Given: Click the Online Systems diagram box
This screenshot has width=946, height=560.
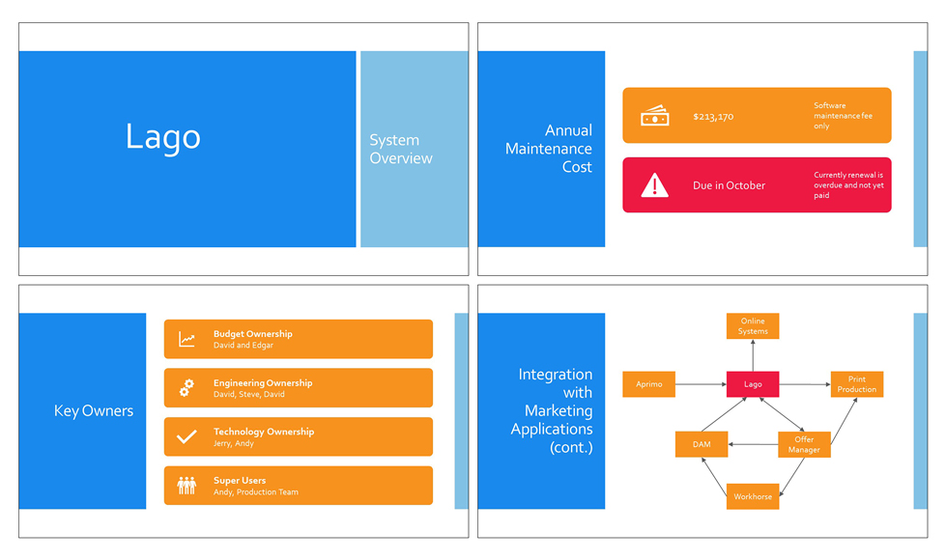Looking at the screenshot, I should pos(753,326).
